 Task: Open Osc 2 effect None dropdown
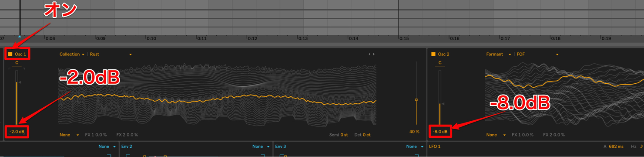coord(496,135)
